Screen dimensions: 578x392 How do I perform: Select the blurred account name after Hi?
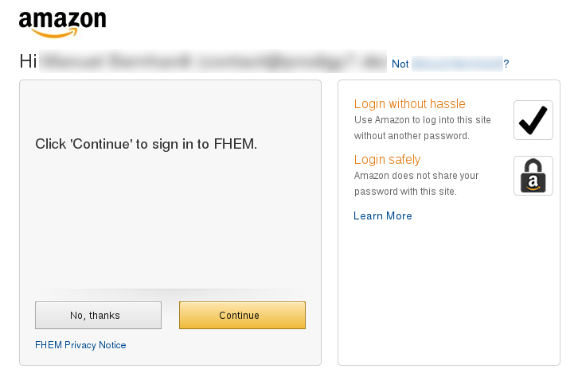pos(213,61)
